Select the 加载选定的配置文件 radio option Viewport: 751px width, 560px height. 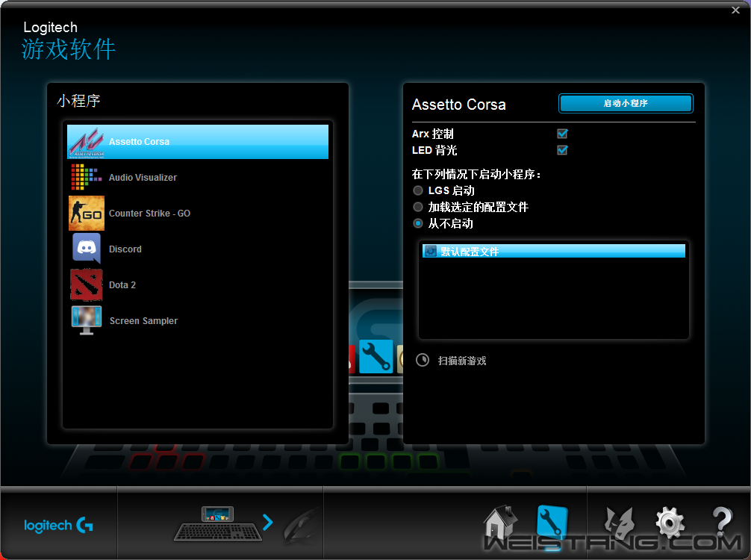pyautogui.click(x=418, y=207)
